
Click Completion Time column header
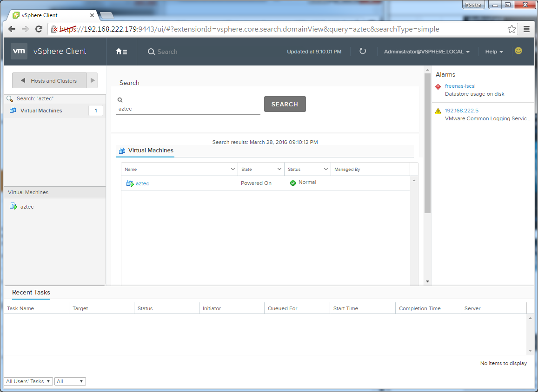(428, 308)
